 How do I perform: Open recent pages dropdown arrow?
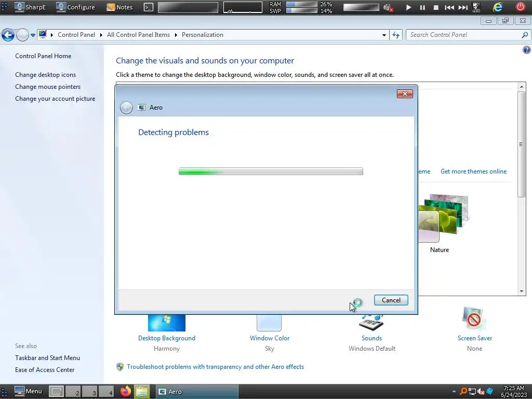point(33,35)
